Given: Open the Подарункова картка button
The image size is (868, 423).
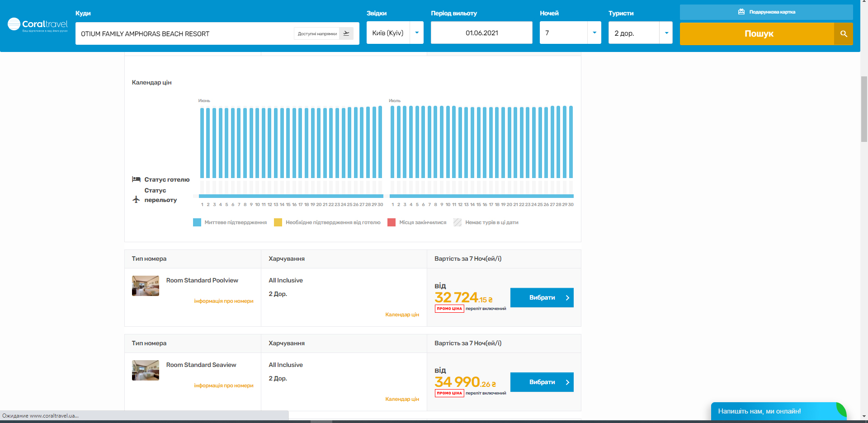Looking at the screenshot, I should click(766, 12).
